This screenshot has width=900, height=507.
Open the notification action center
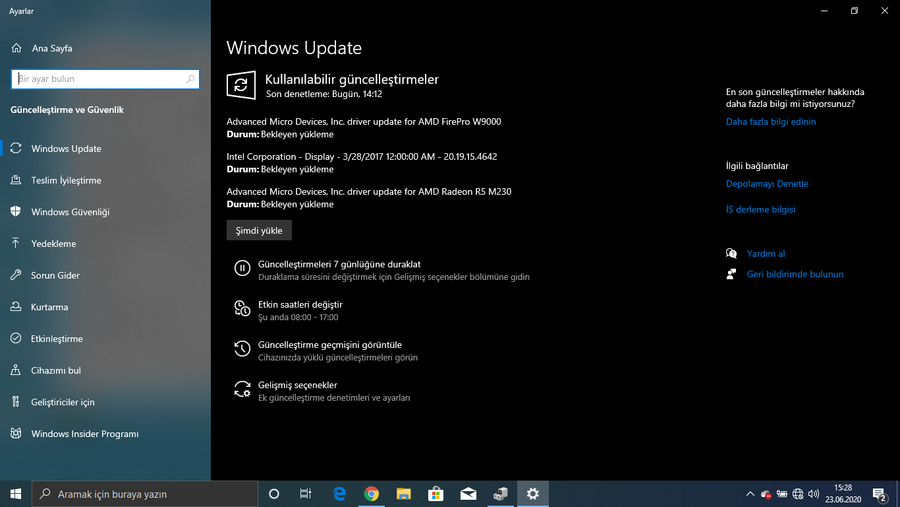[x=880, y=494]
